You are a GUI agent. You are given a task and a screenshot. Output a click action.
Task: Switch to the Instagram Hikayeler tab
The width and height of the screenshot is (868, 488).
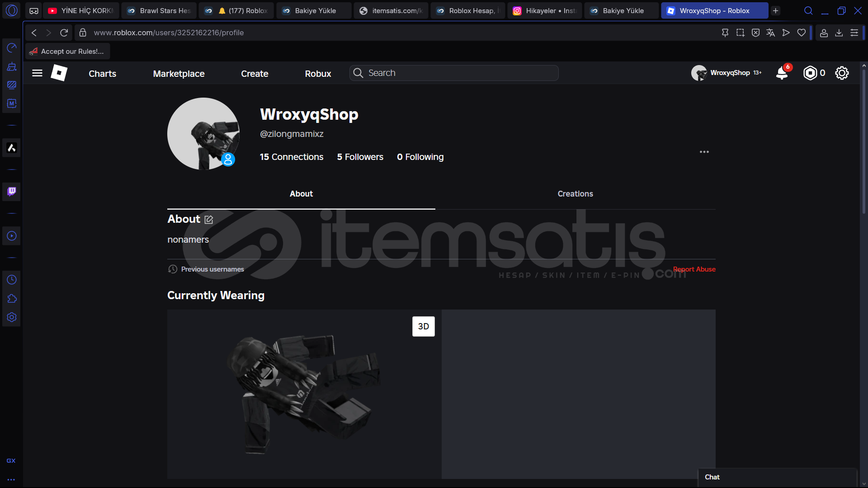coord(545,10)
